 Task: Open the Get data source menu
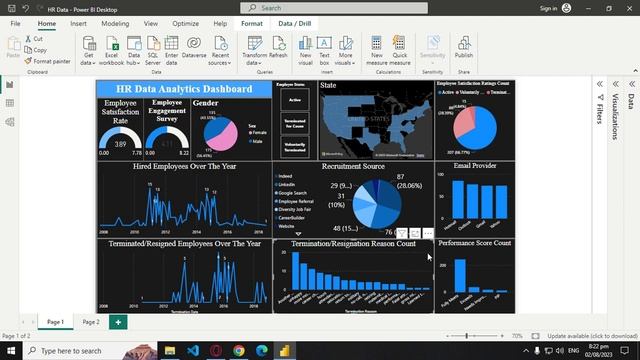88,51
